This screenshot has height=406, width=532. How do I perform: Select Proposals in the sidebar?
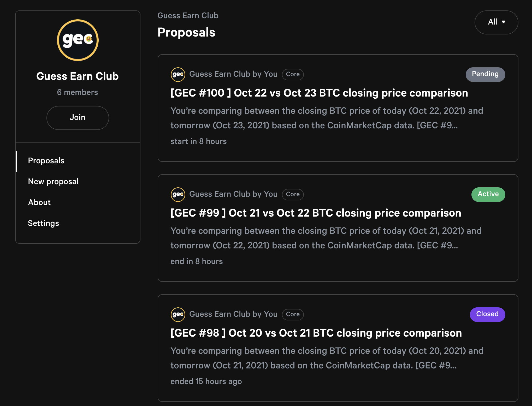point(46,161)
